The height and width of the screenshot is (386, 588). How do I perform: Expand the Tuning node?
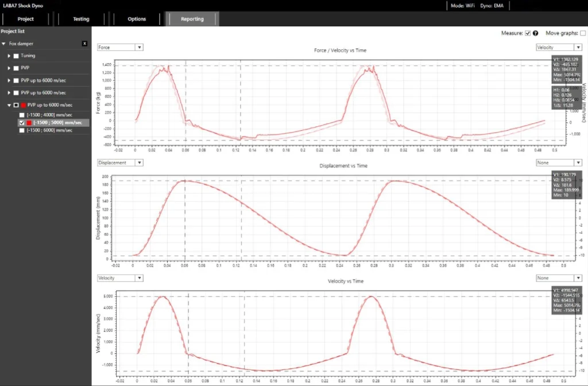tap(9, 56)
